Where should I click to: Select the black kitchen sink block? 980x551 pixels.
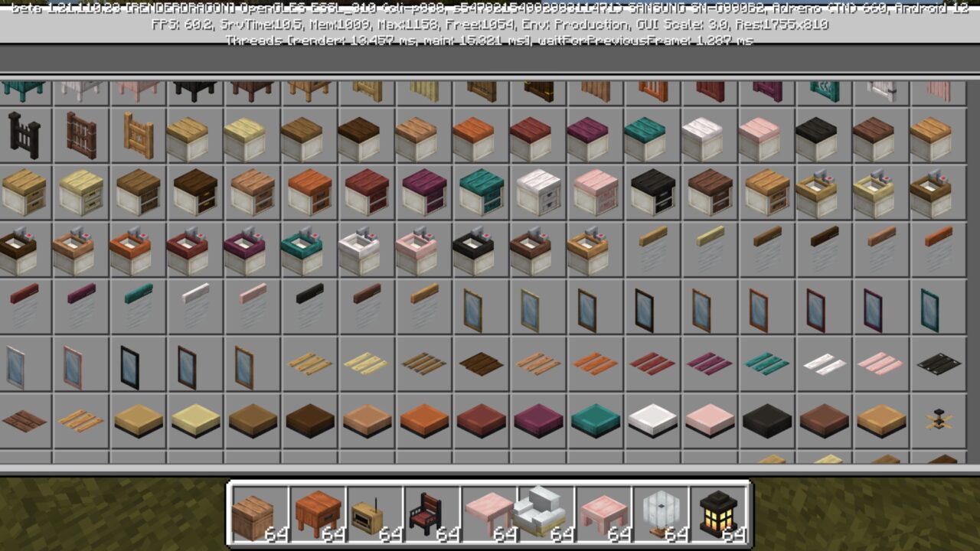[x=473, y=250]
